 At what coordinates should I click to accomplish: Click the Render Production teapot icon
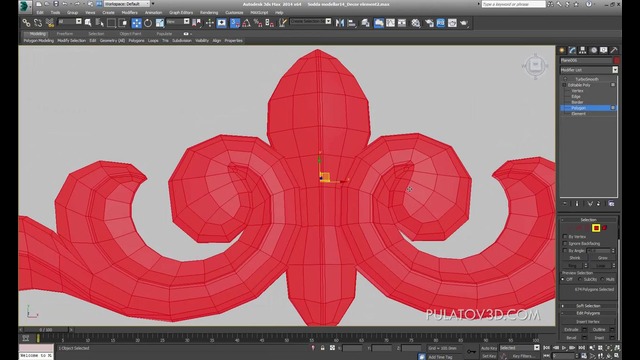tap(464, 23)
